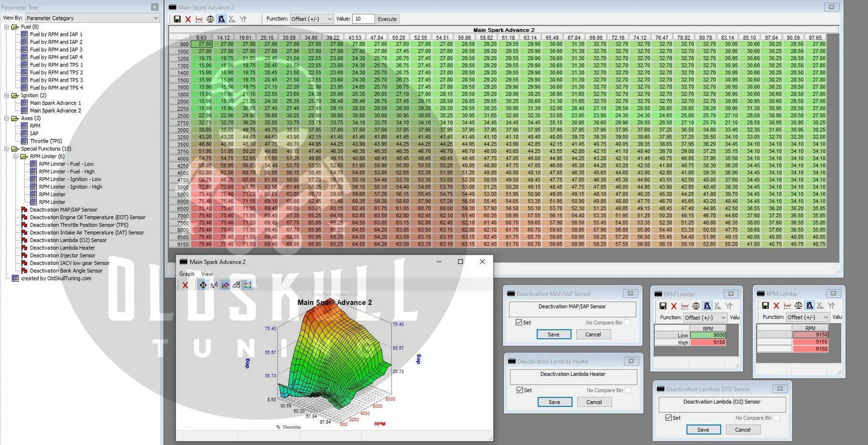This screenshot has height=445, width=868.
Task: Select the green 9000 Low RPM cell
Action: click(x=708, y=335)
